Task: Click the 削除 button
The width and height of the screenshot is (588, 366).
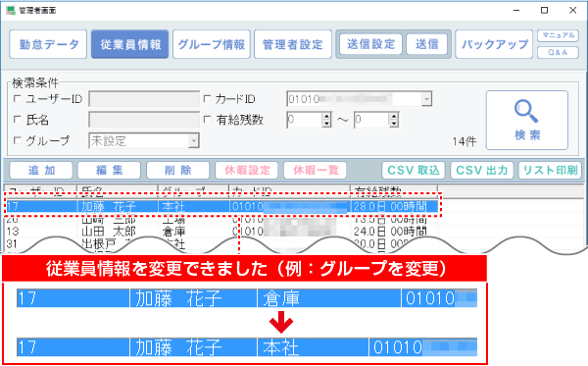Action: 177,171
